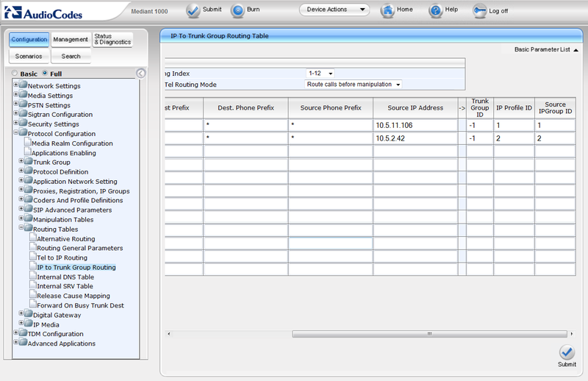
Task: Select the Basic view radio button
Action: pyautogui.click(x=14, y=74)
